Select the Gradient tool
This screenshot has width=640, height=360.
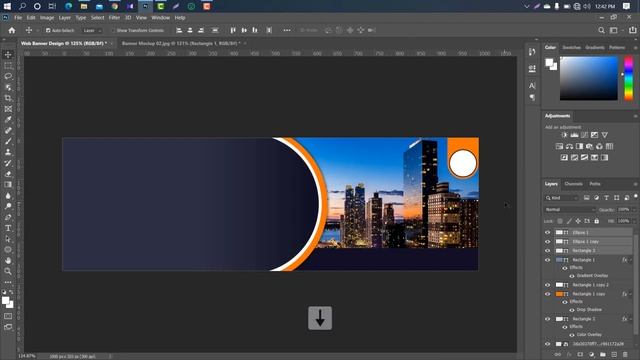pos(8,184)
